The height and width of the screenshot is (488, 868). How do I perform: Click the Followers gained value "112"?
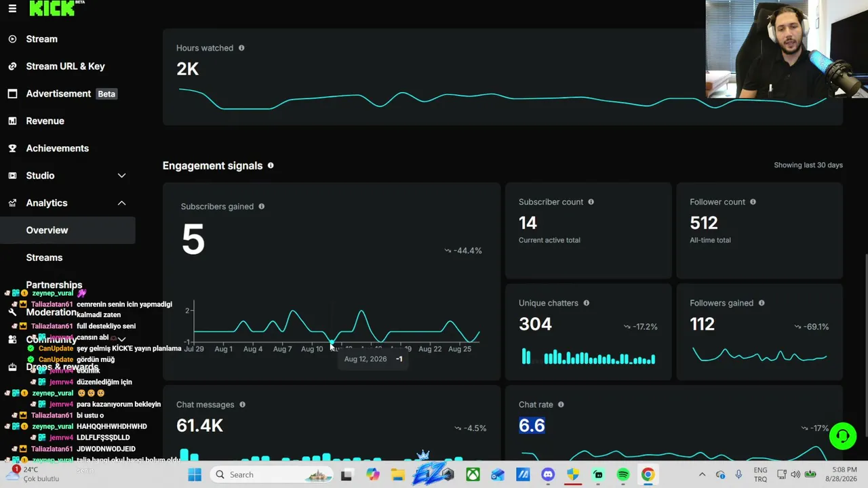(x=702, y=324)
